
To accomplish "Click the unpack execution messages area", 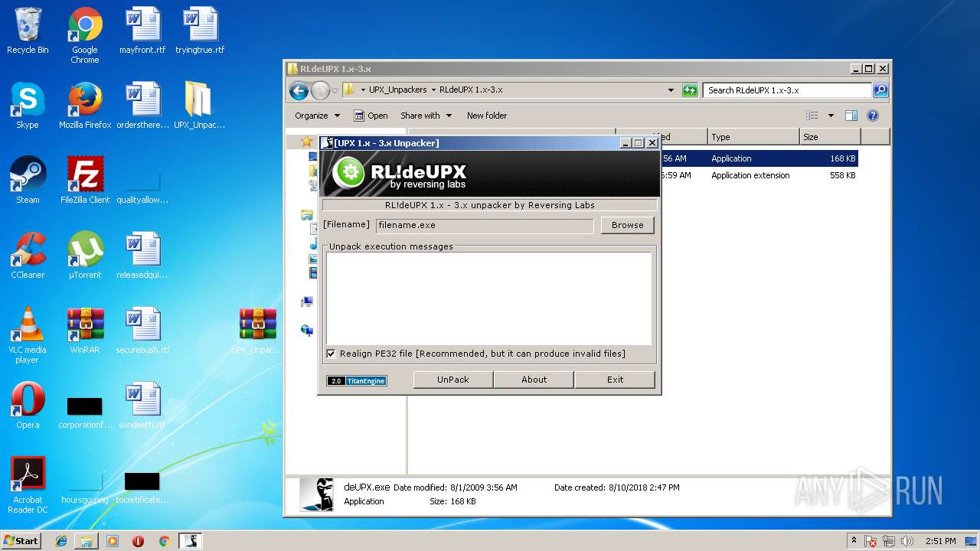I will pos(488,298).
